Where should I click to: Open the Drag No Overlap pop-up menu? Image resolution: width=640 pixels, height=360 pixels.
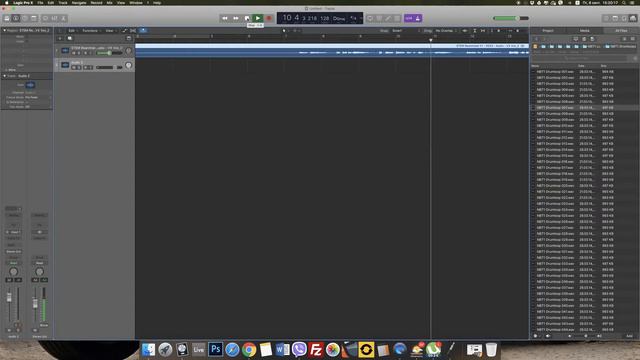(x=445, y=31)
